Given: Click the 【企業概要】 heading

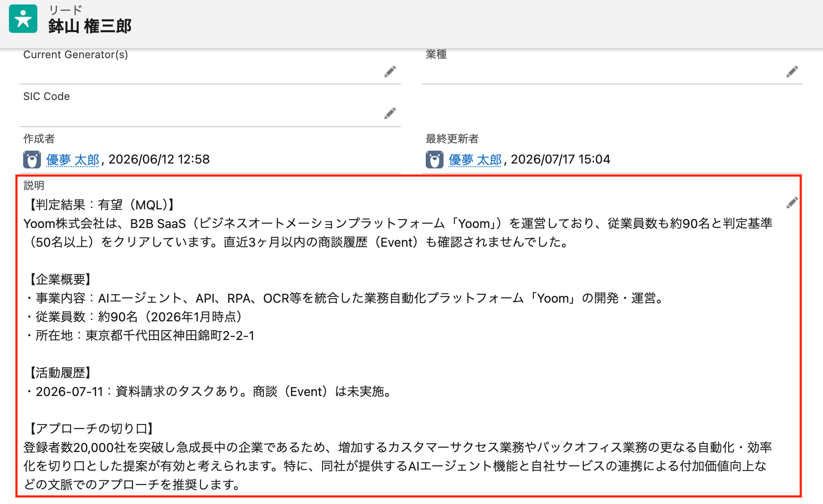Looking at the screenshot, I should click(61, 280).
